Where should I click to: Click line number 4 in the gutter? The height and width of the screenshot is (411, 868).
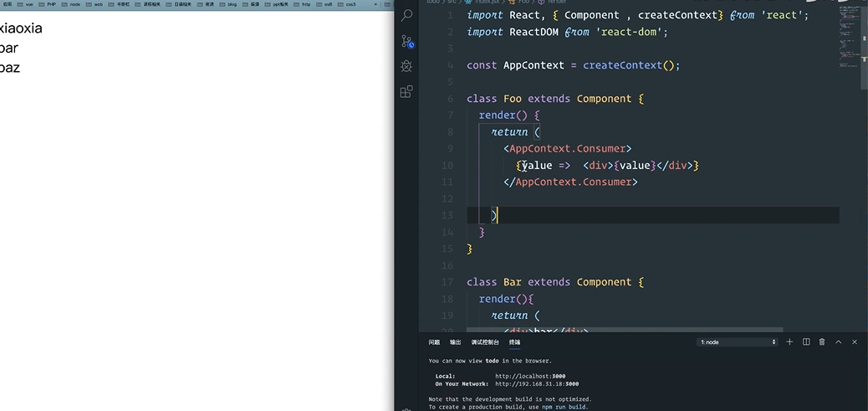(451, 65)
